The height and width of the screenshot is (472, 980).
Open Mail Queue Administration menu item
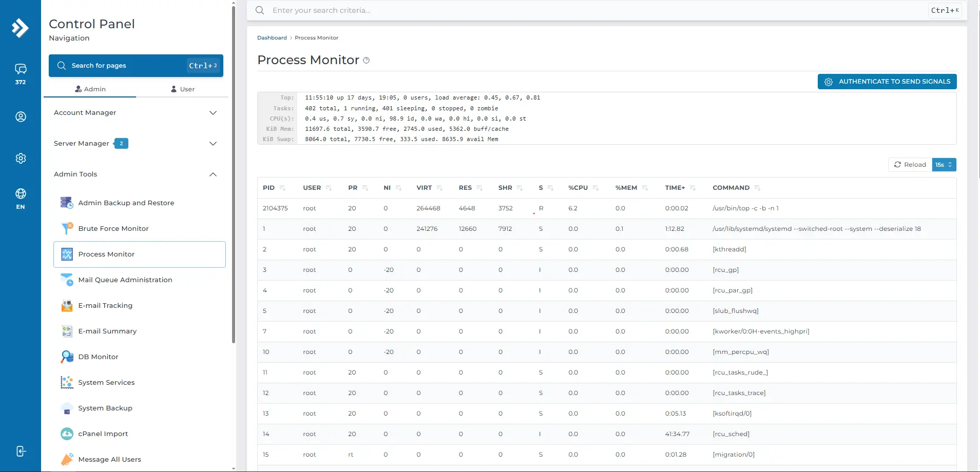click(125, 280)
